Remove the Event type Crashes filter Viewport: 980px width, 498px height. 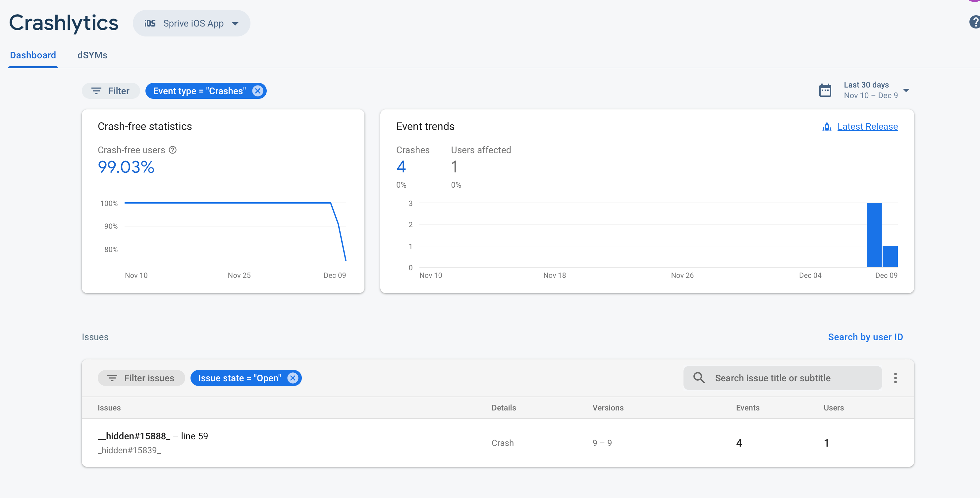(257, 91)
